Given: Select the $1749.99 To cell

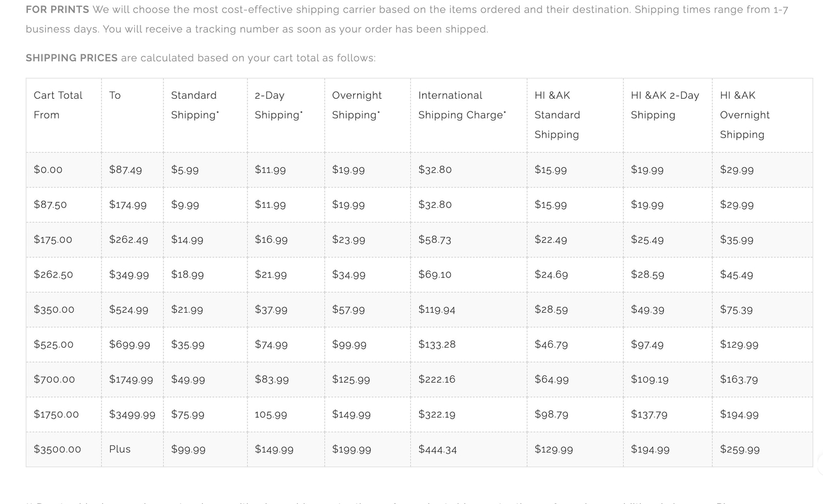Looking at the screenshot, I should (x=131, y=380).
